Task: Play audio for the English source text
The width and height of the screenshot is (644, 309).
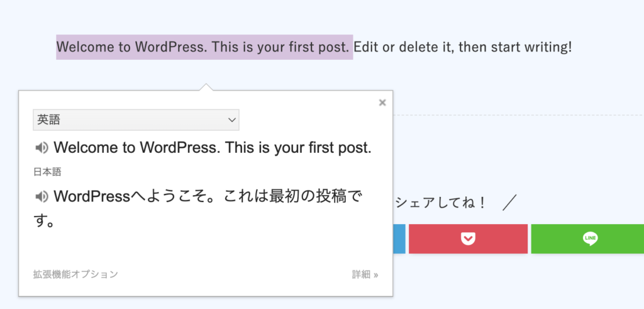Action: pos(42,149)
